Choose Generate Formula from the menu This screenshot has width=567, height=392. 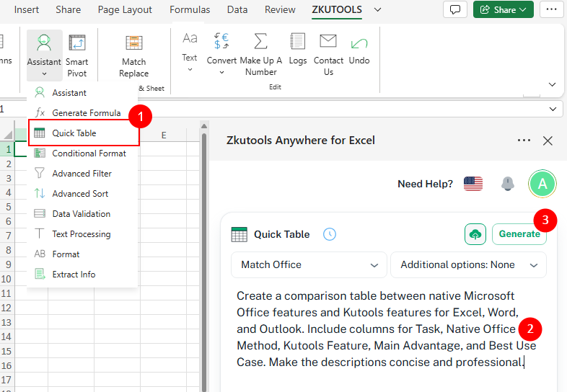(82, 113)
